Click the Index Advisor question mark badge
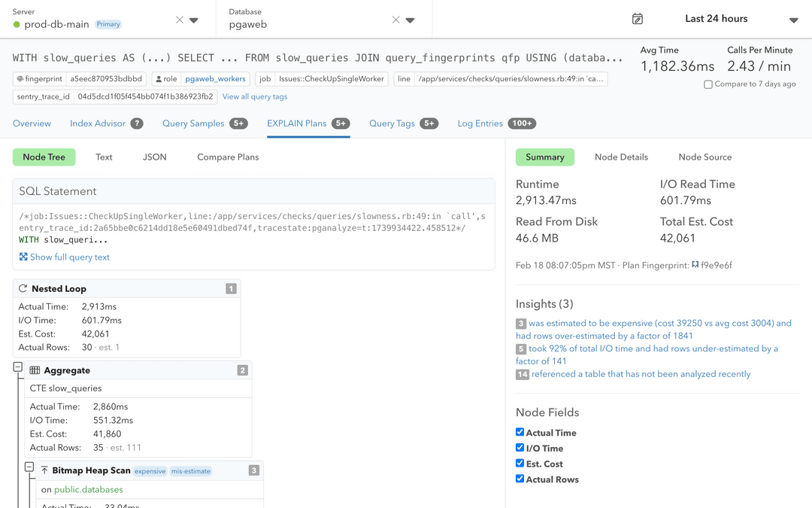The width and height of the screenshot is (812, 508). tap(137, 123)
